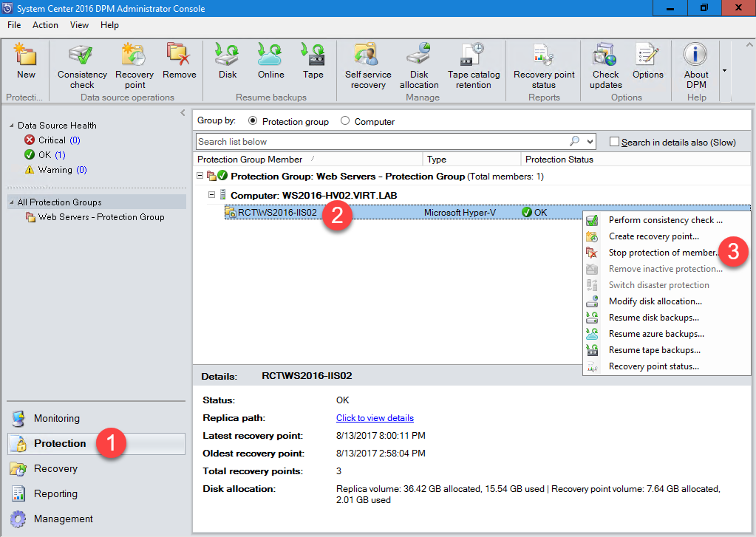Open the Action menu

coord(45,25)
